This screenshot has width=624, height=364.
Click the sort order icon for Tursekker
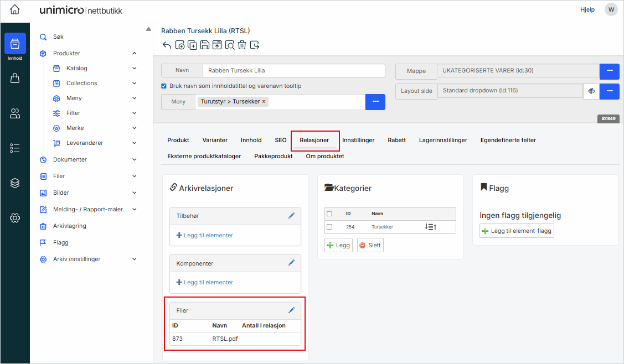[431, 227]
